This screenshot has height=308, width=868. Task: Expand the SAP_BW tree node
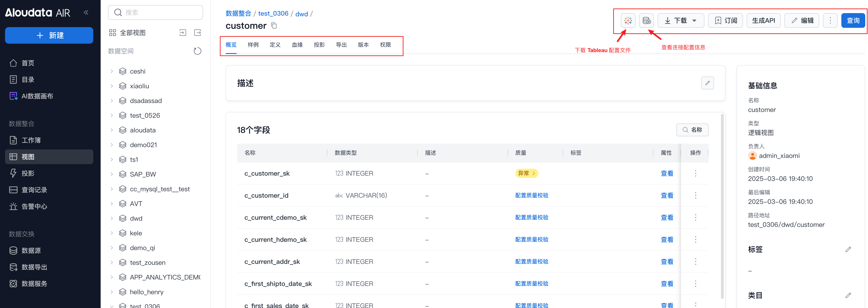tap(112, 174)
